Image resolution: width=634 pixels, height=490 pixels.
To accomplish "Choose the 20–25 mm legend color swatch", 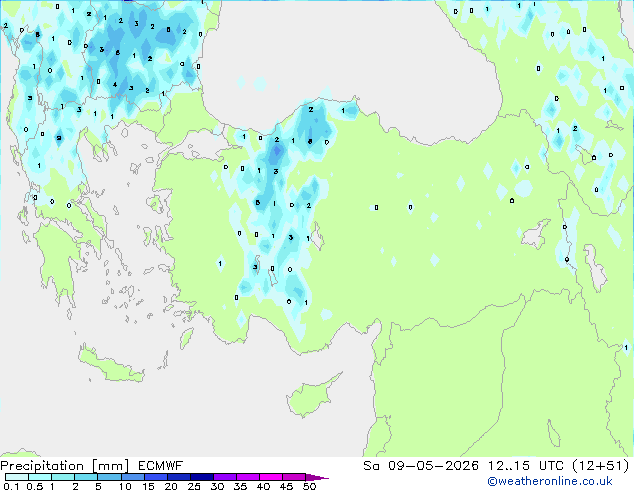I will coord(178,477).
